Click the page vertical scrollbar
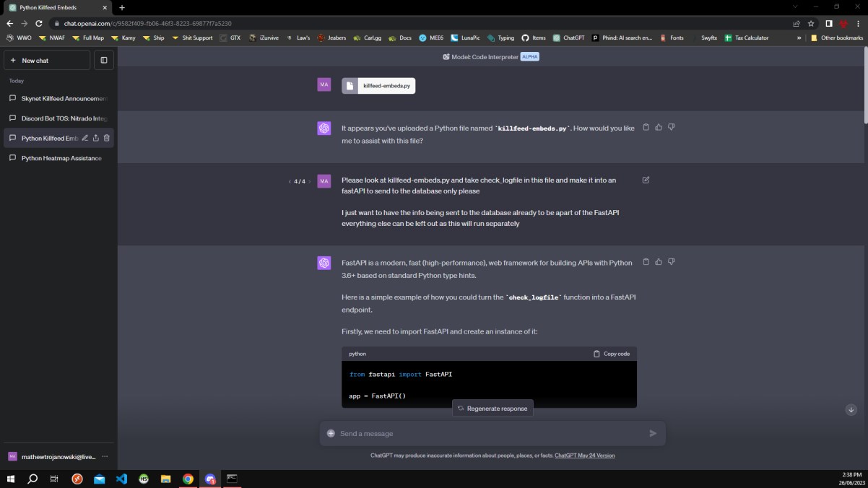This screenshot has width=868, height=488. [x=865, y=87]
